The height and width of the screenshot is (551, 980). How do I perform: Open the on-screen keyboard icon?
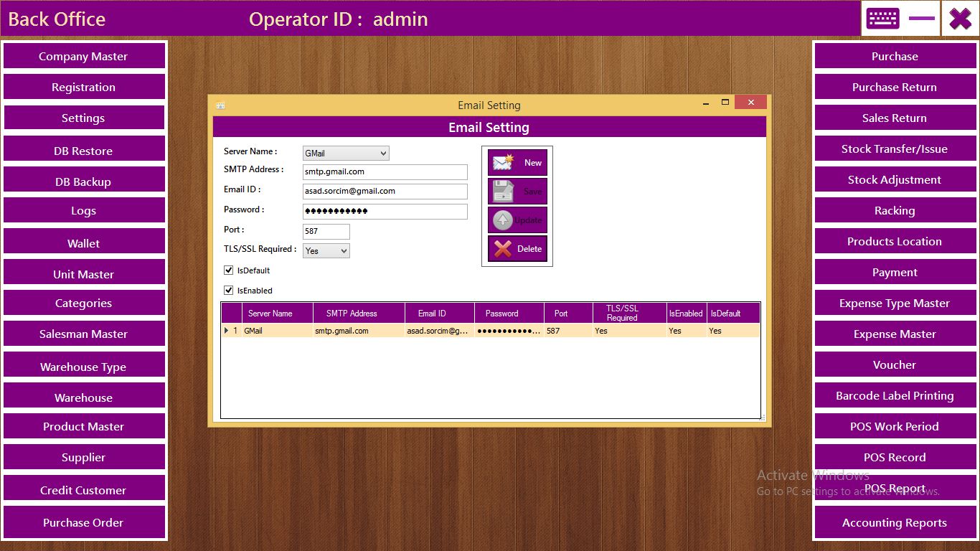882,19
